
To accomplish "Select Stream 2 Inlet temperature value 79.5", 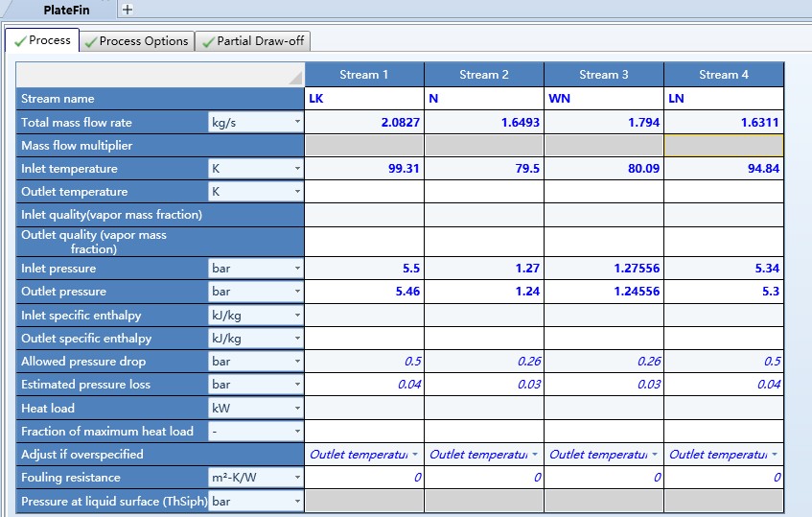I will [484, 169].
